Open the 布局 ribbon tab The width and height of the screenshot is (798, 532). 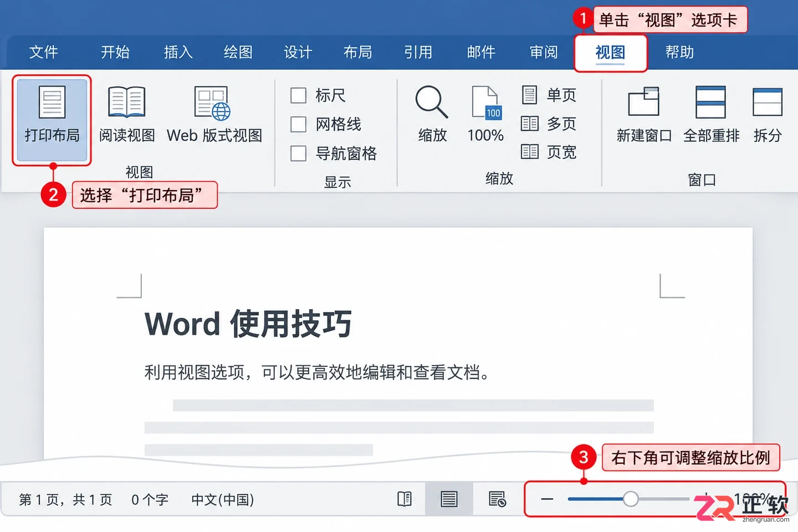[358, 52]
